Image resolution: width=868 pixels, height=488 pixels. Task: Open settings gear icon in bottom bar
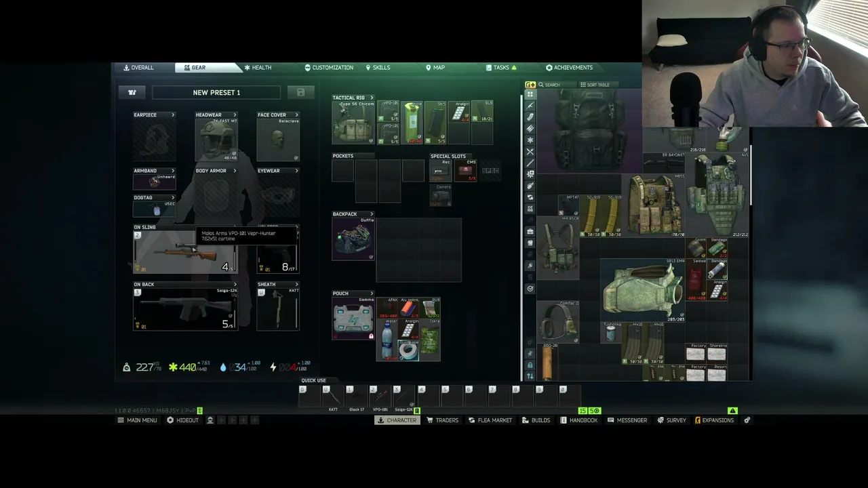[747, 420]
